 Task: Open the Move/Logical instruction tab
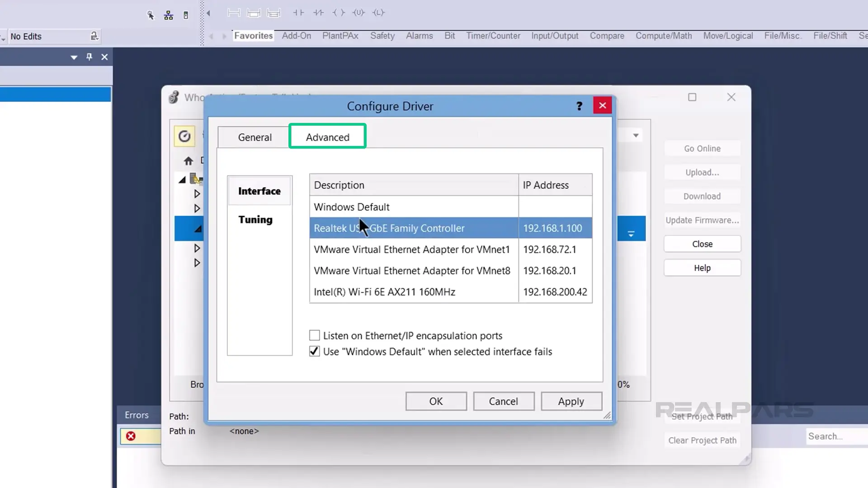click(728, 36)
